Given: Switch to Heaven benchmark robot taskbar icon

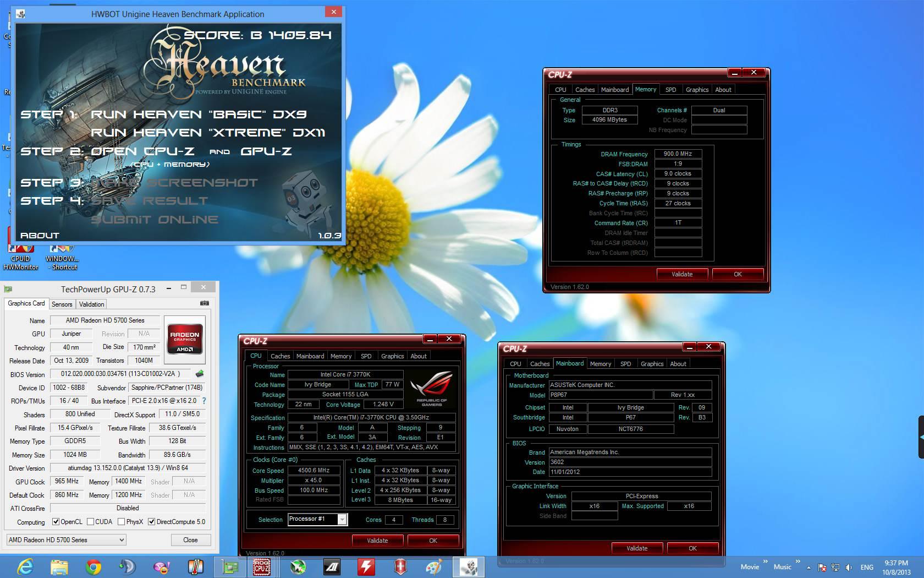Looking at the screenshot, I should click(x=469, y=566).
